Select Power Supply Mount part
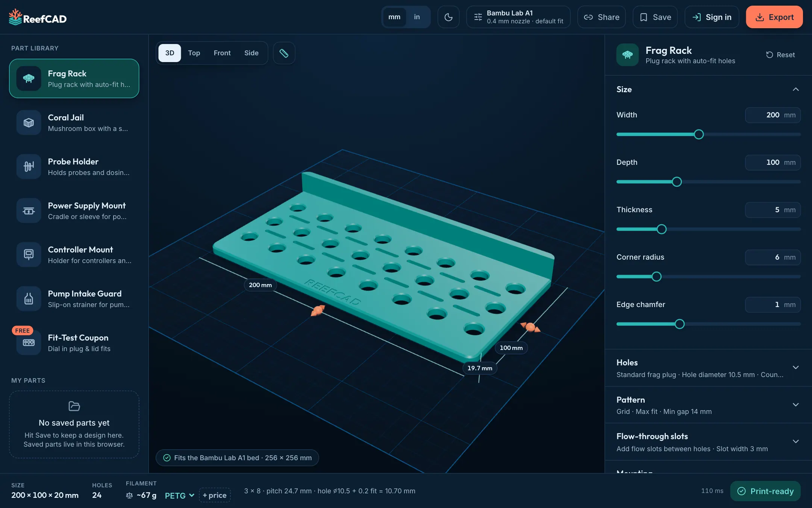The width and height of the screenshot is (812, 508). tap(74, 211)
